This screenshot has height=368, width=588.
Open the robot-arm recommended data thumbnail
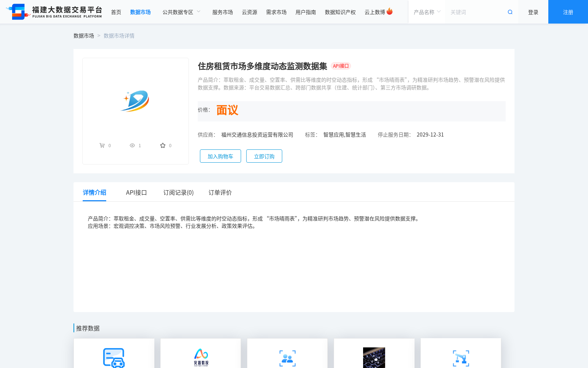pos(461,358)
